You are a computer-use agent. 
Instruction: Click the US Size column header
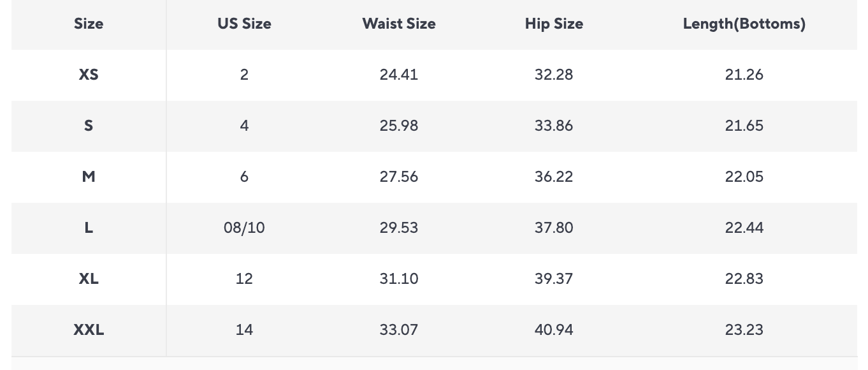pyautogui.click(x=244, y=24)
